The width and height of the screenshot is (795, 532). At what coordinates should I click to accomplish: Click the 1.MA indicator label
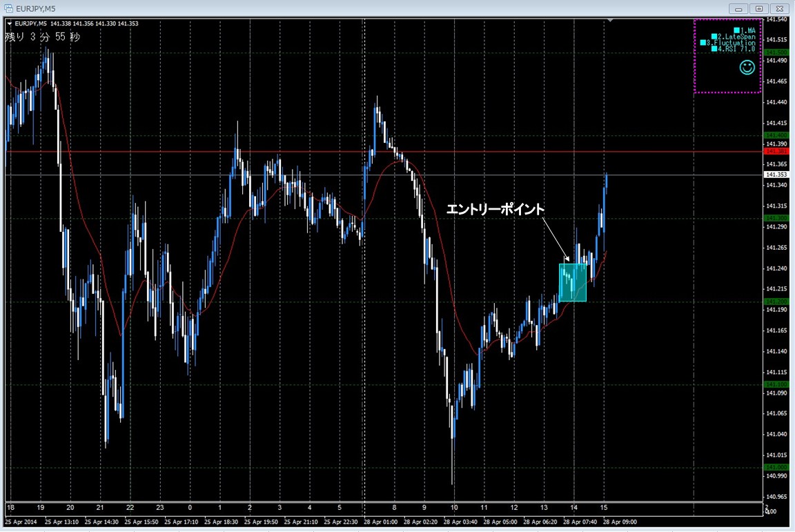[748, 30]
